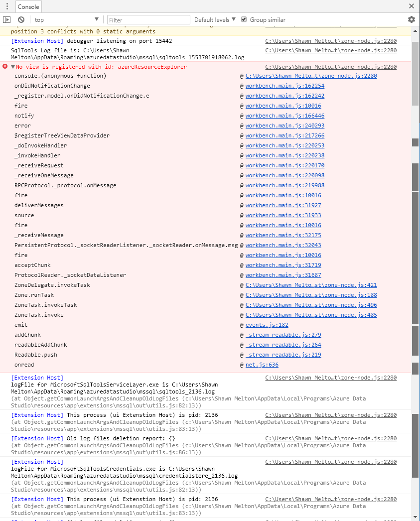Image resolution: width=420 pixels, height=521 pixels.
Task: Open source link of MicrosoftSqlToolsServiceLayer logFile message
Action: [331, 378]
